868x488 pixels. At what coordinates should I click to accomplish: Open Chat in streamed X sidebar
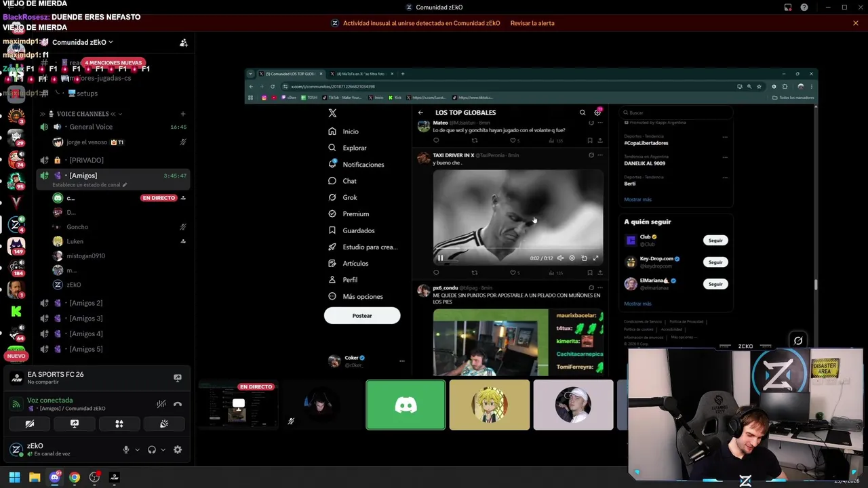click(342, 181)
